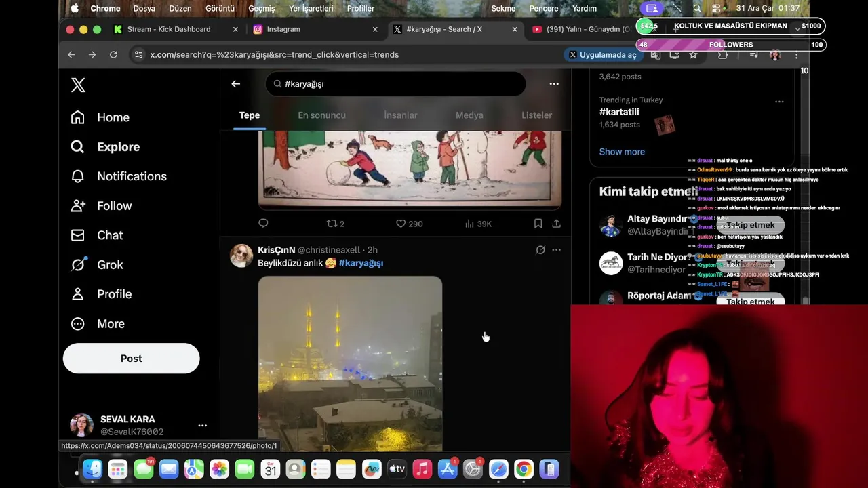Click the #karyağışı search field
Screen dimensions: 868x488
point(395,83)
